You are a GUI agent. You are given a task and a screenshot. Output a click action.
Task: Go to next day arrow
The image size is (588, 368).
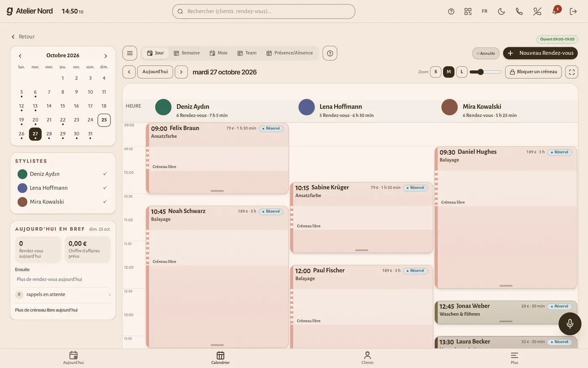coord(181,72)
